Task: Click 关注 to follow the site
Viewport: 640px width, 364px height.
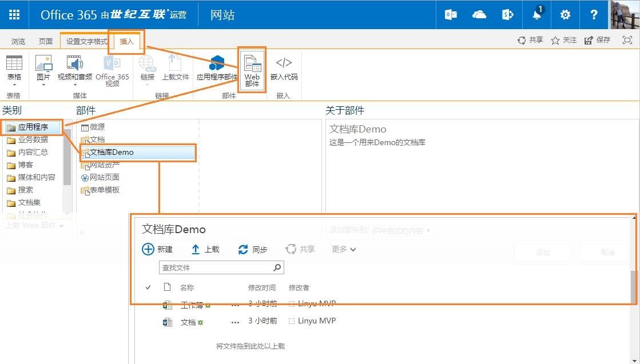Action: click(x=564, y=40)
